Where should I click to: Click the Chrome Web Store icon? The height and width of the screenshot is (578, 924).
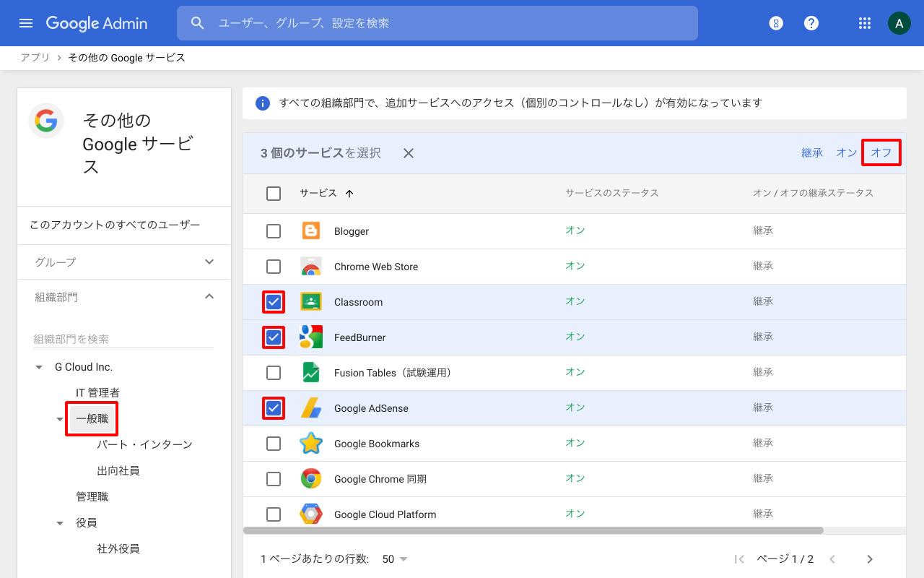(311, 267)
